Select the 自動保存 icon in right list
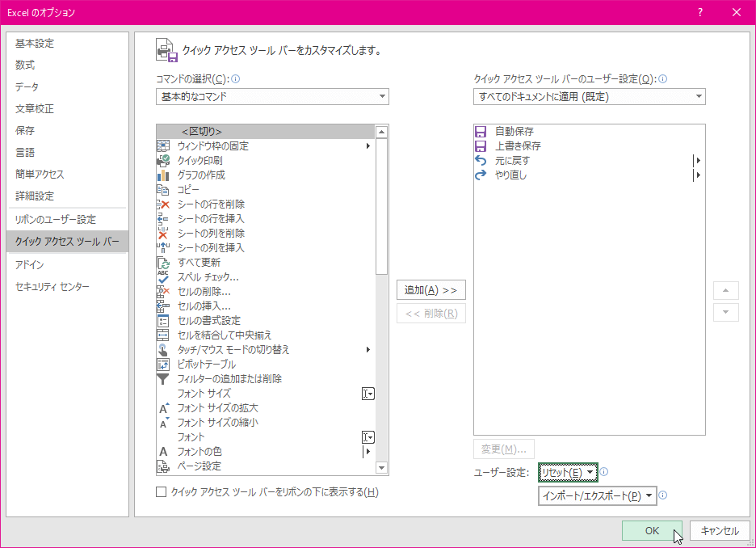The width and height of the screenshot is (756, 548). (x=481, y=131)
